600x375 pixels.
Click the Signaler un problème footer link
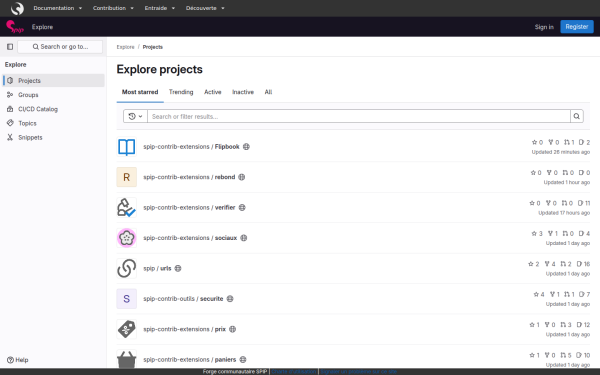(x=359, y=372)
